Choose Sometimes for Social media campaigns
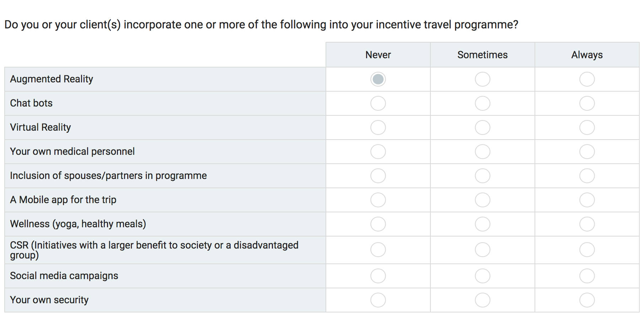The width and height of the screenshot is (644, 321). click(482, 276)
